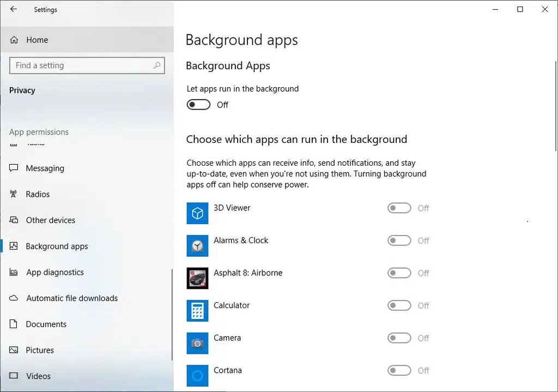558x392 pixels.
Task: Click the Cortana app icon
Action: pos(197,375)
